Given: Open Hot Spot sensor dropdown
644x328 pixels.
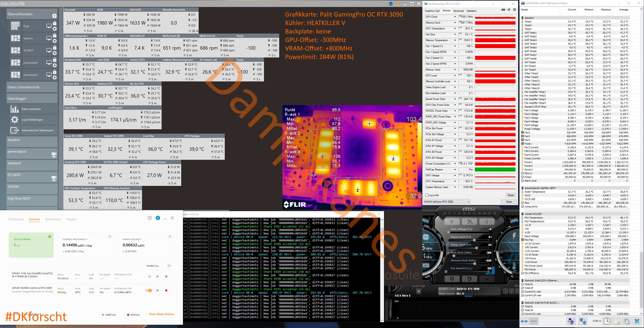Looking at the screenshot, I should click(x=455, y=34).
